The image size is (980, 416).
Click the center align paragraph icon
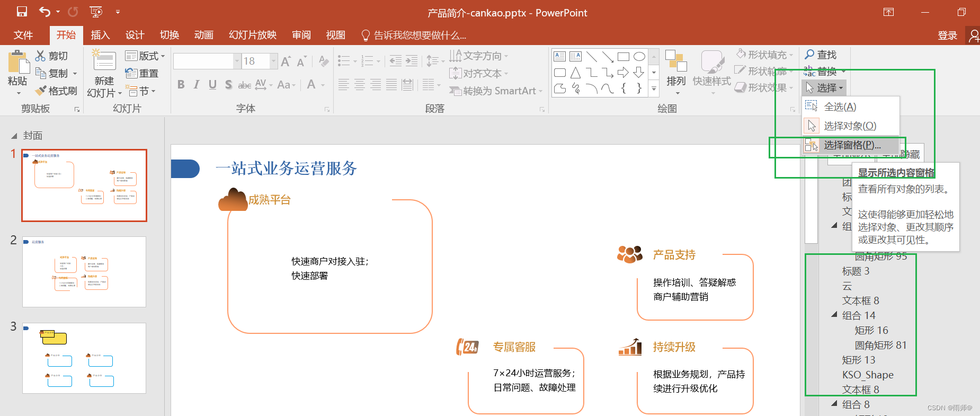(360, 84)
